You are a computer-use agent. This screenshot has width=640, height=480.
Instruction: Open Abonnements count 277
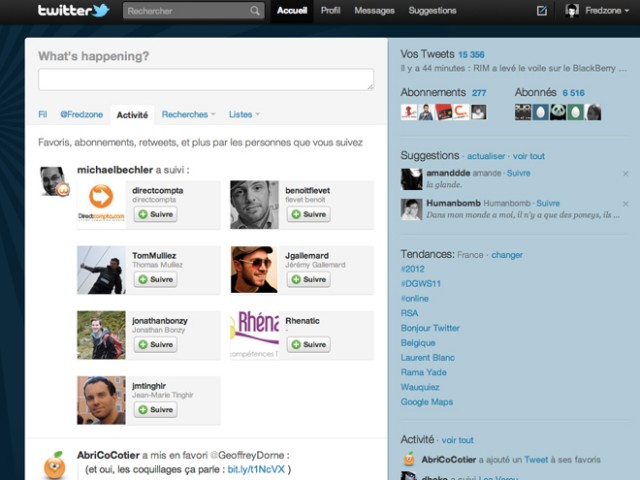click(479, 93)
